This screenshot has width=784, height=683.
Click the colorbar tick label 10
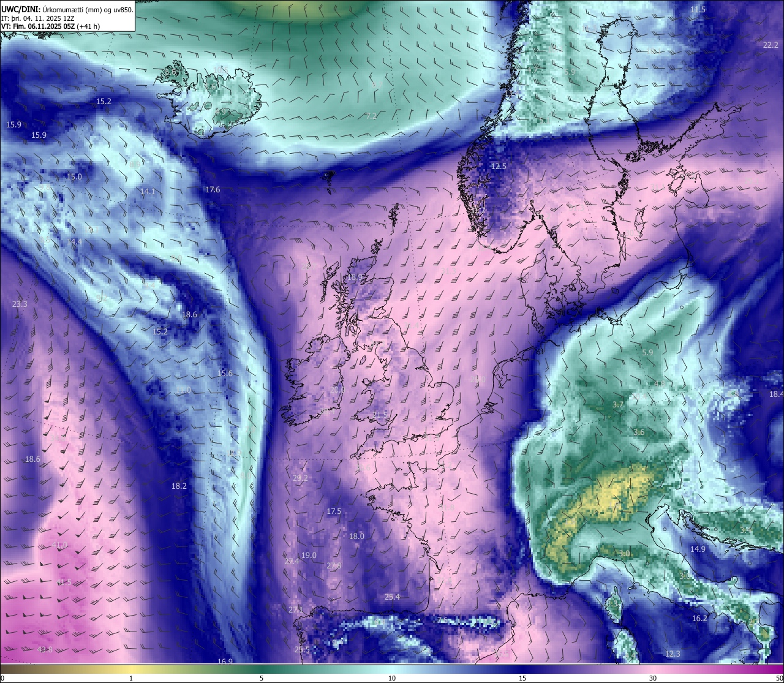click(392, 678)
